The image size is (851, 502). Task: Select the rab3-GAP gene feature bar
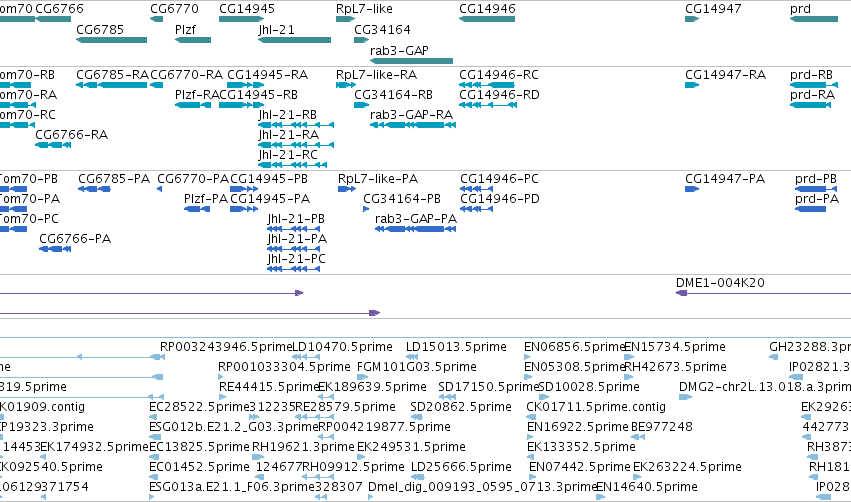(x=411, y=61)
